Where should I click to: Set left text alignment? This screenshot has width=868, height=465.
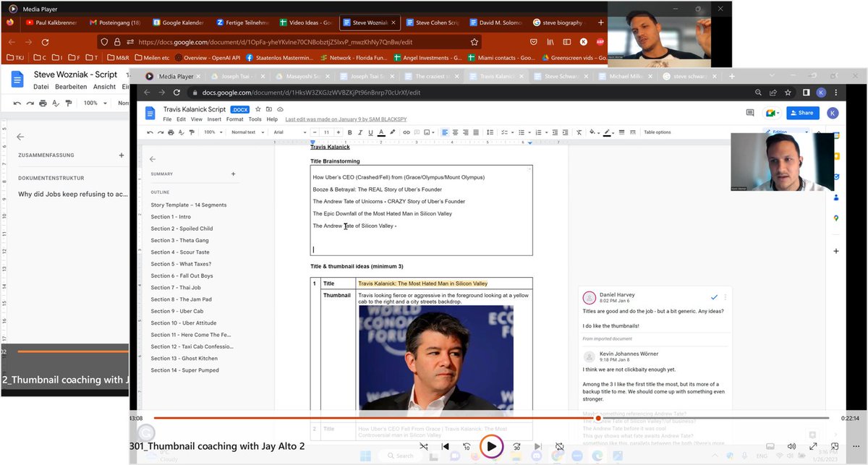click(x=445, y=132)
